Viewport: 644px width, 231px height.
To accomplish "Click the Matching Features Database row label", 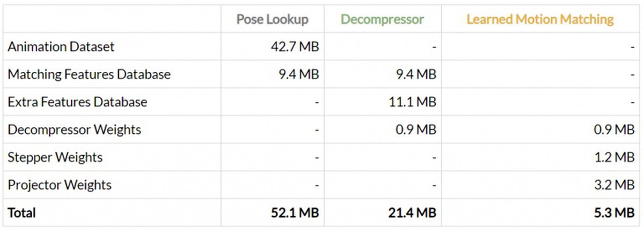I will (89, 74).
